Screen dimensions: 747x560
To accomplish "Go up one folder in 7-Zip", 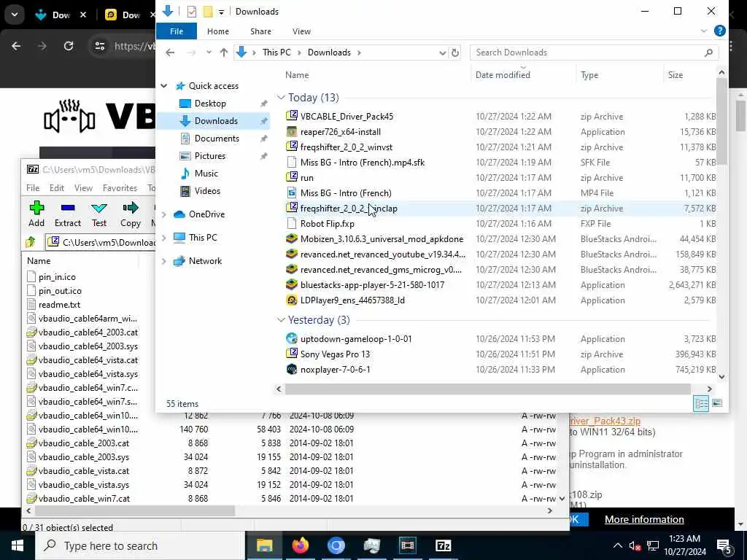I will point(31,242).
